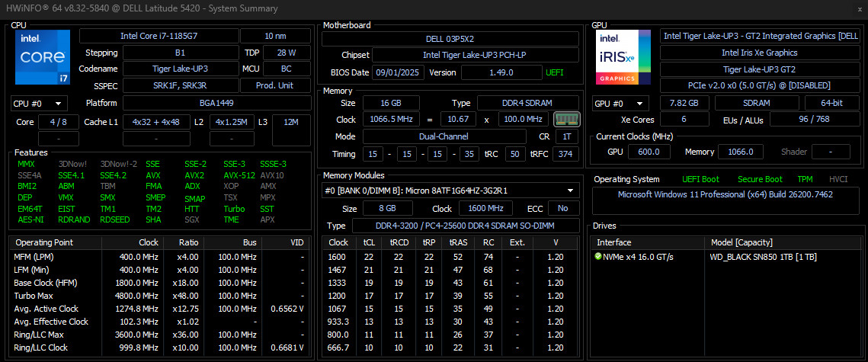Click the Ring/LLC Max row label
The image size is (868, 362).
pos(38,335)
